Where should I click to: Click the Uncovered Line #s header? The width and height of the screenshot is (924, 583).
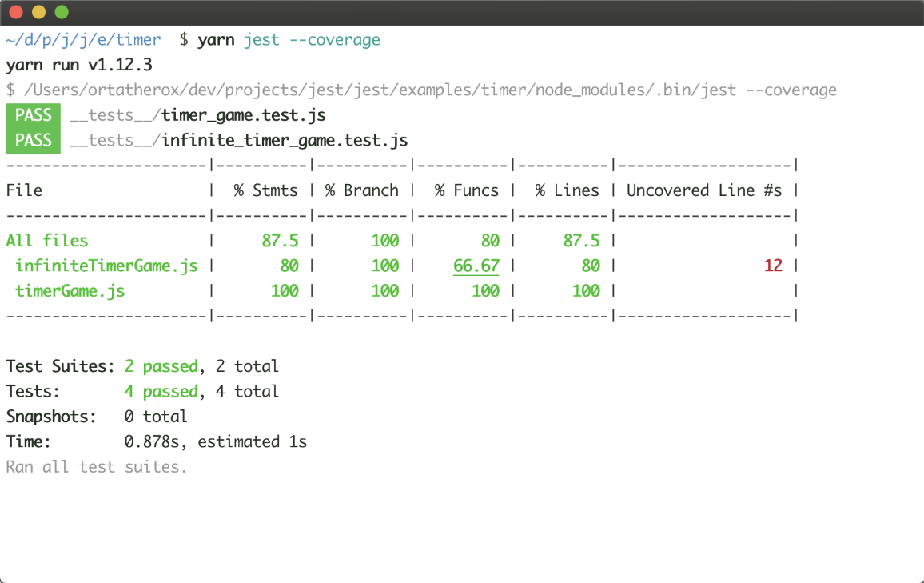tap(704, 190)
